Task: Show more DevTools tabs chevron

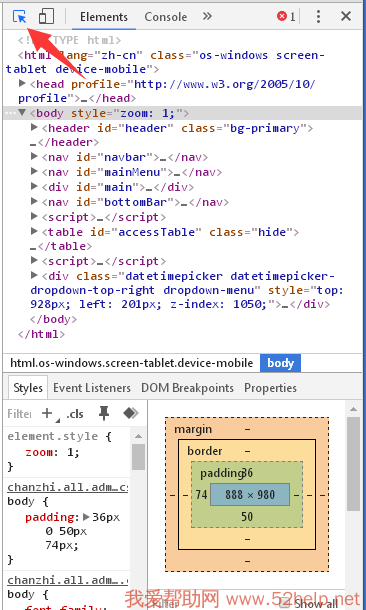Action: point(207,16)
